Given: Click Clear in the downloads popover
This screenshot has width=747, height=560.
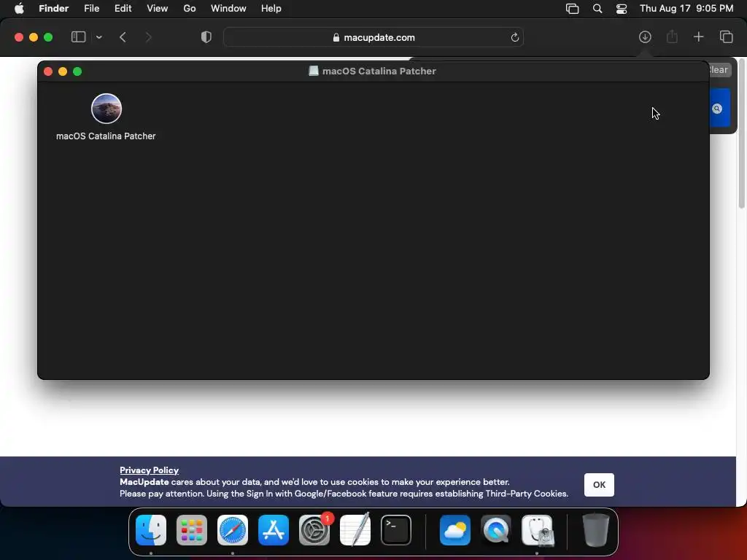Looking at the screenshot, I should (719, 70).
